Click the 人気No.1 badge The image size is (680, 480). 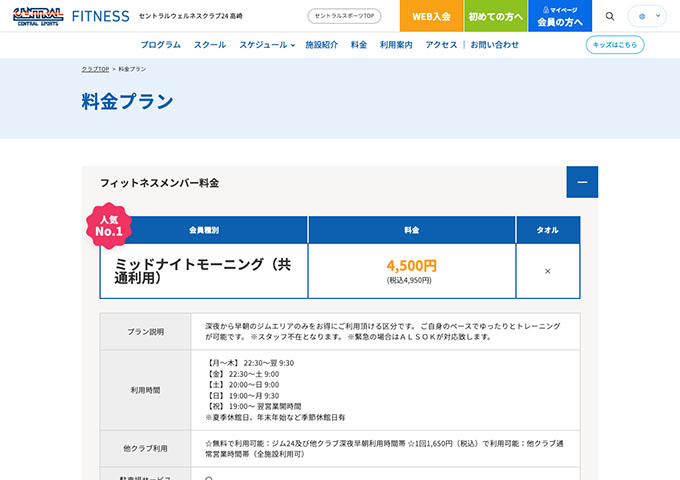[108, 225]
